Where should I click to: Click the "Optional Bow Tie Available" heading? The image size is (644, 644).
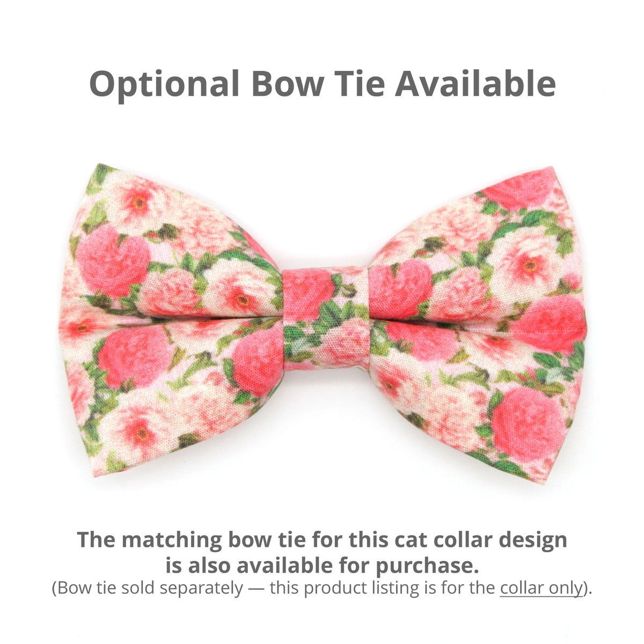click(x=322, y=85)
